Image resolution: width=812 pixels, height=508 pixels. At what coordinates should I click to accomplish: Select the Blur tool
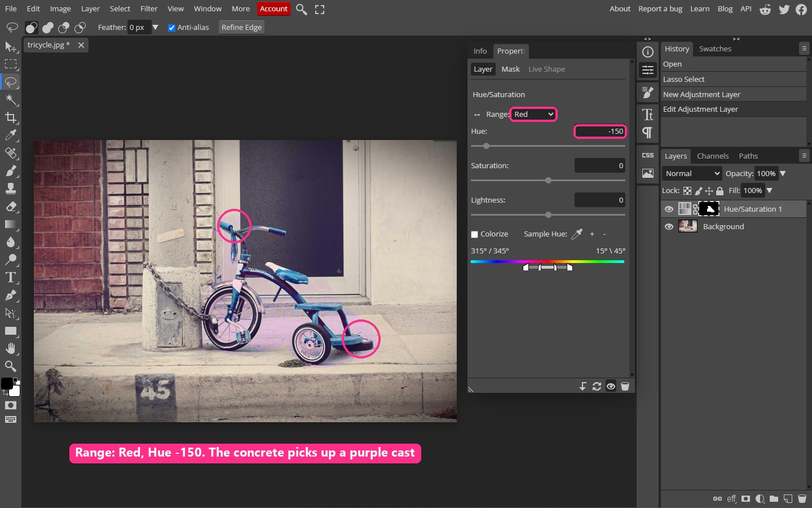[11, 242]
